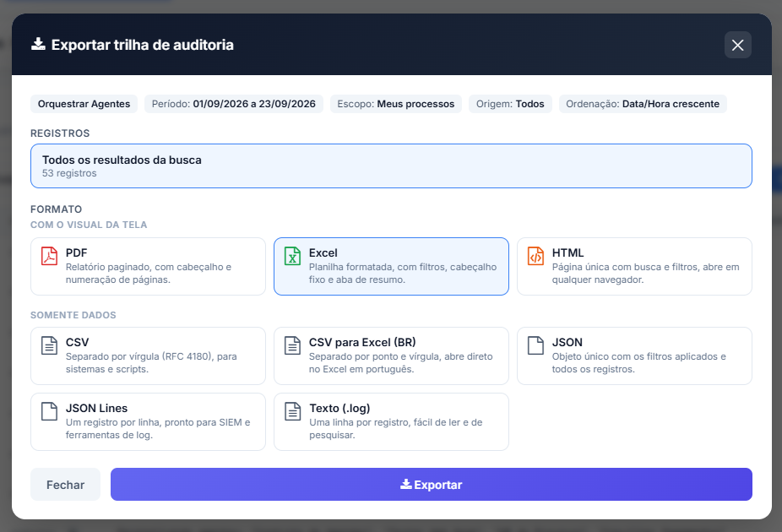Click the PDF file icon
The height and width of the screenshot is (532, 782).
49,256
